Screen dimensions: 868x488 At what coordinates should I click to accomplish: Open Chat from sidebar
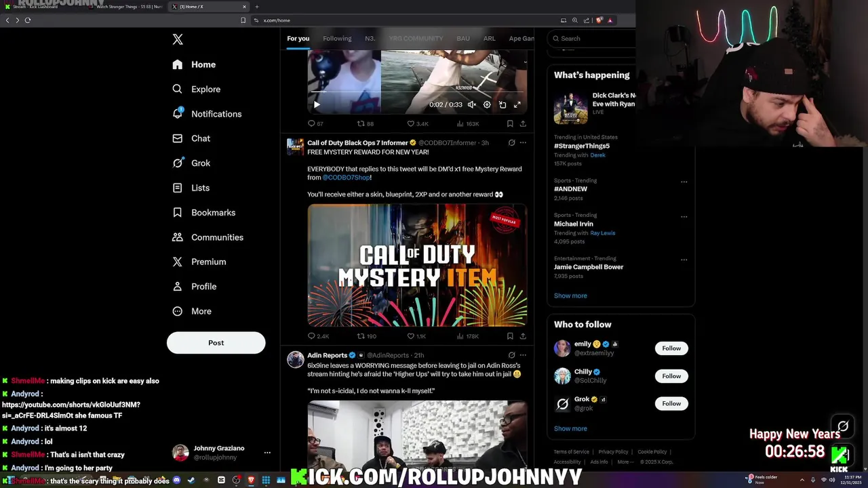coord(191,138)
